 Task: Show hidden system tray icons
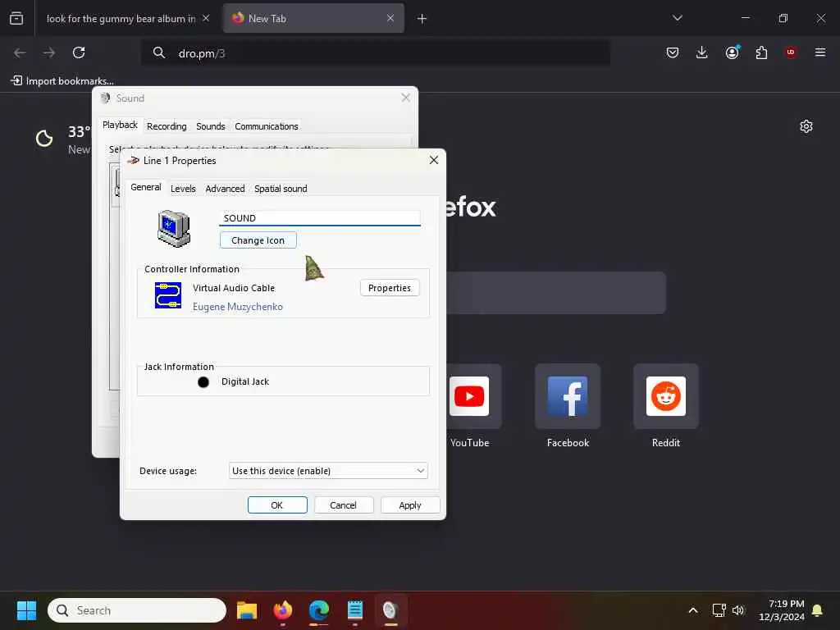click(692, 610)
